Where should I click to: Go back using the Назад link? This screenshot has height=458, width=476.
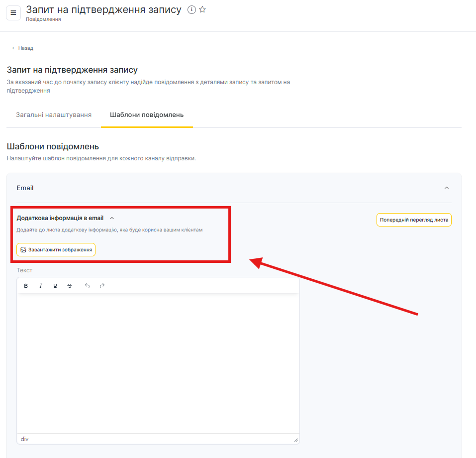click(x=23, y=48)
